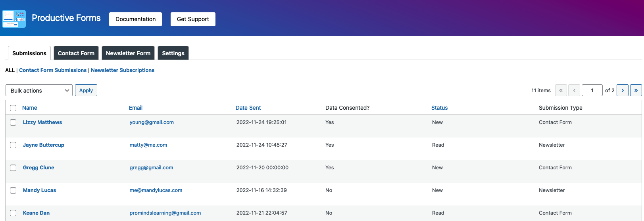Click the current page number field

[x=592, y=90]
